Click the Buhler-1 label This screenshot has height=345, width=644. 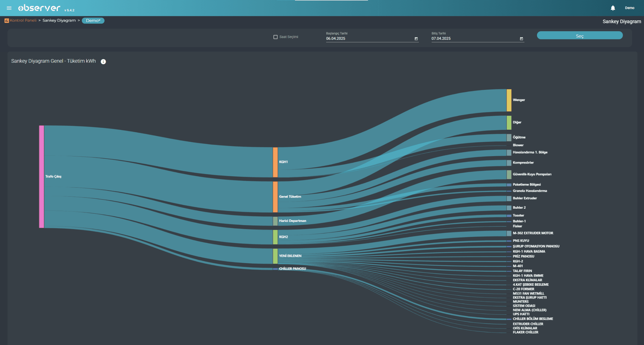pyautogui.click(x=519, y=221)
